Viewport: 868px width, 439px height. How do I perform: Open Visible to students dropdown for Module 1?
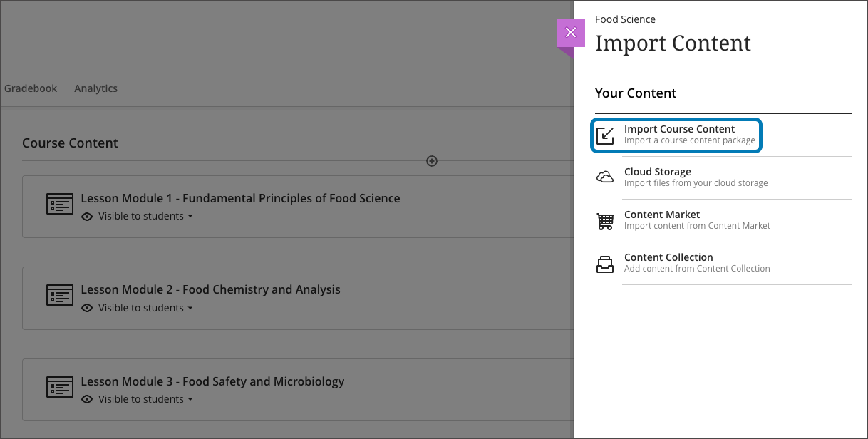(145, 217)
